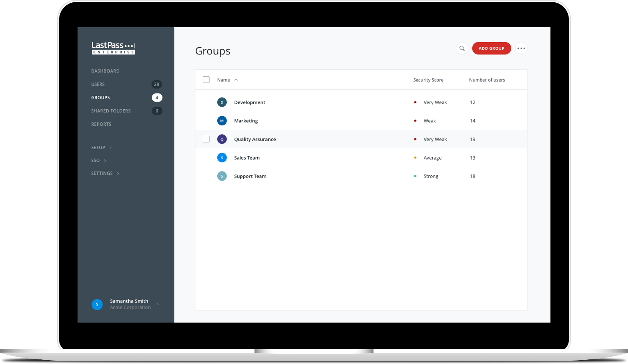
Task: Open the Dashboard menu item
Action: point(105,71)
